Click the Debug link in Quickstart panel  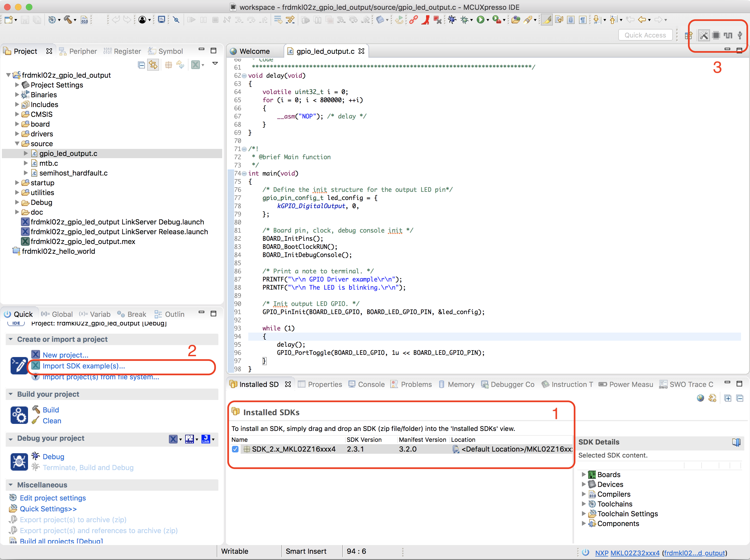click(x=53, y=456)
